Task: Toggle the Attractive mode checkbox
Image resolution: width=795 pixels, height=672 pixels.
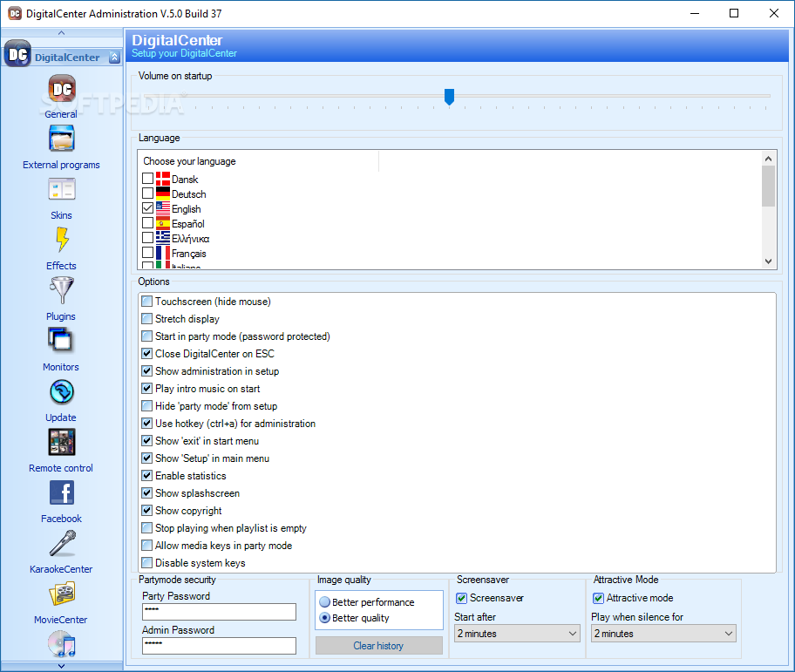Action: (x=598, y=598)
